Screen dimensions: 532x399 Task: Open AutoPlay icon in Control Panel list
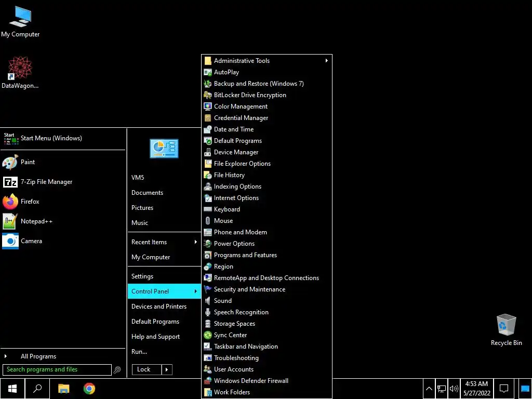(208, 72)
